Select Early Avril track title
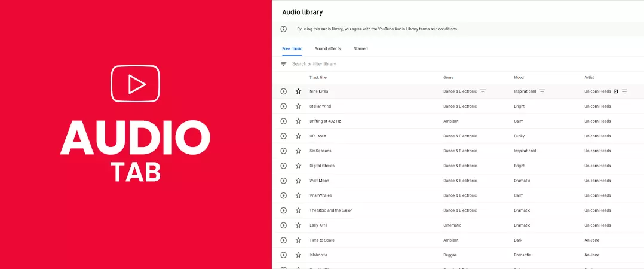Viewport: 644px width, 269px height. [x=318, y=225]
